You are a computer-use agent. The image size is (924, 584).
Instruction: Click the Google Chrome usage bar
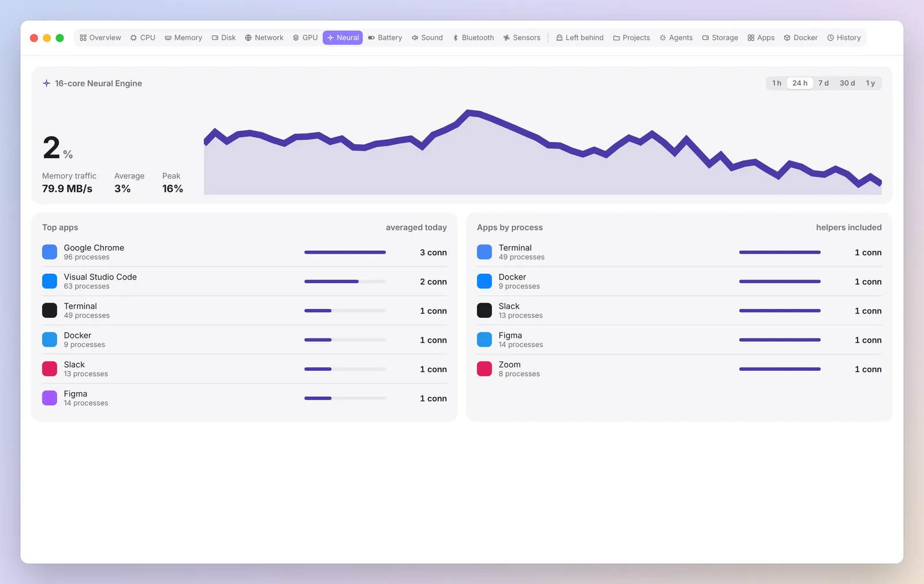pos(345,252)
